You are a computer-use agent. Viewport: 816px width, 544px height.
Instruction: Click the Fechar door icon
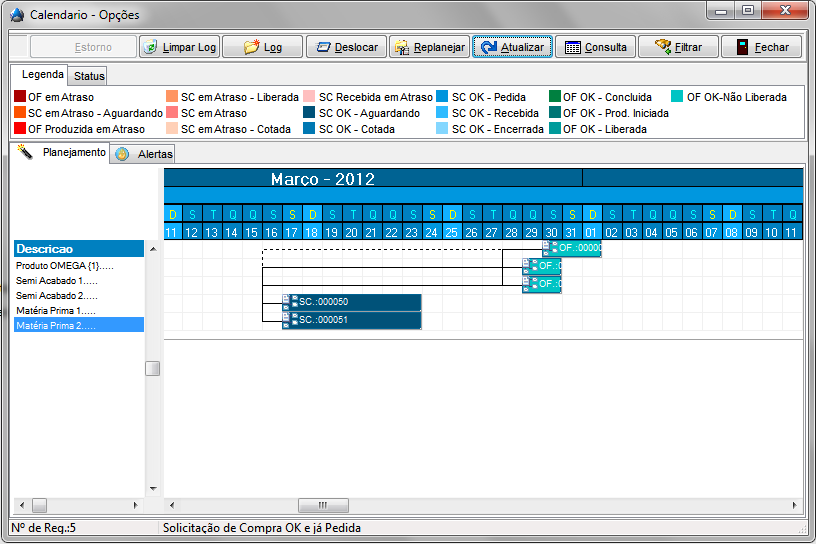pos(742,47)
